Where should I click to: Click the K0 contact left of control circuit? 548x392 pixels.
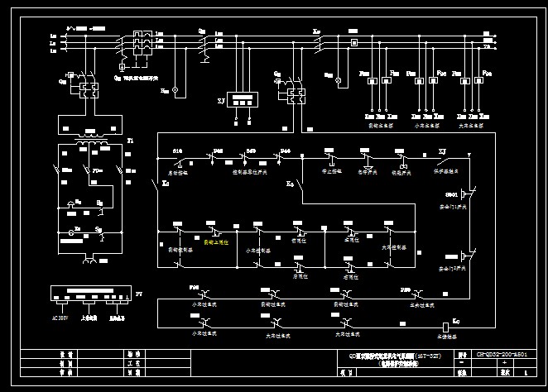[157, 184]
